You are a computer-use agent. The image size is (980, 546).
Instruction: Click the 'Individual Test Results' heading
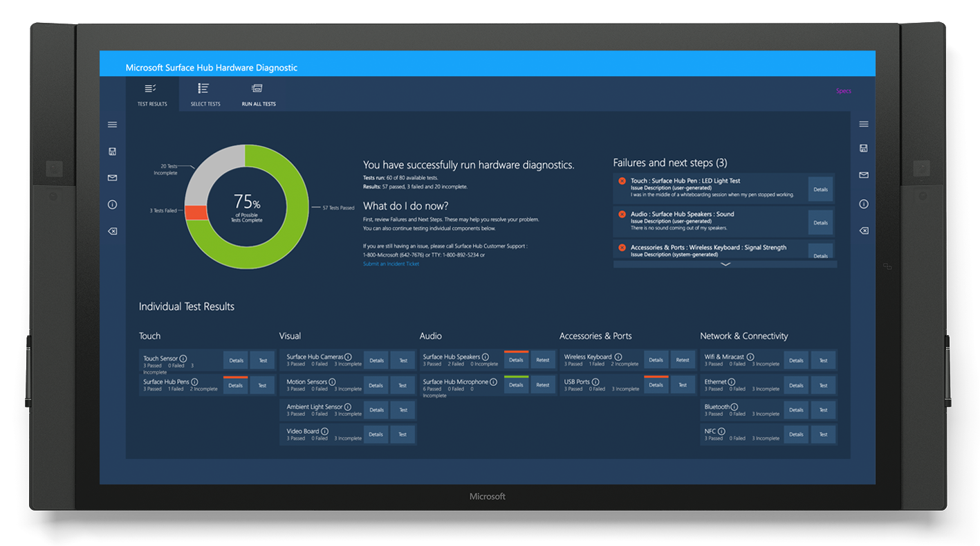(187, 307)
